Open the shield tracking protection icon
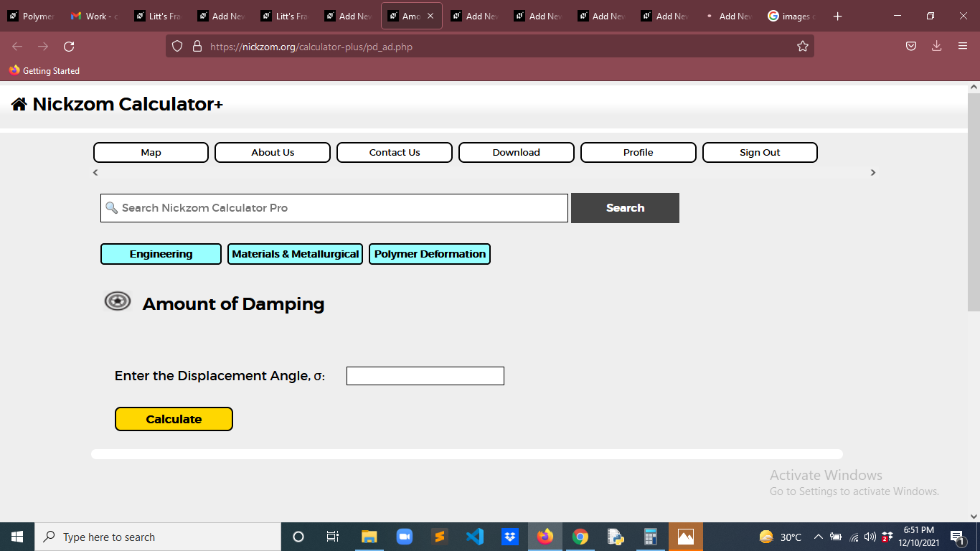Viewport: 980px width, 551px height. 177,47
